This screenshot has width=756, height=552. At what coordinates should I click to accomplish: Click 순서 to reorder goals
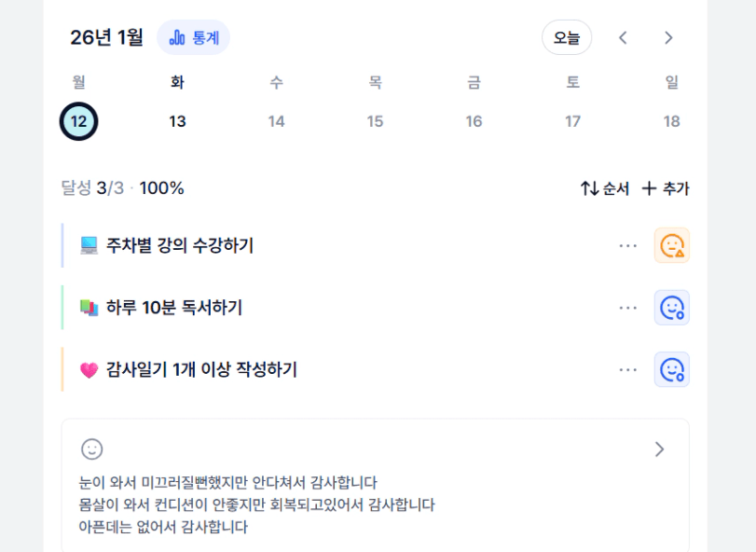coord(605,188)
